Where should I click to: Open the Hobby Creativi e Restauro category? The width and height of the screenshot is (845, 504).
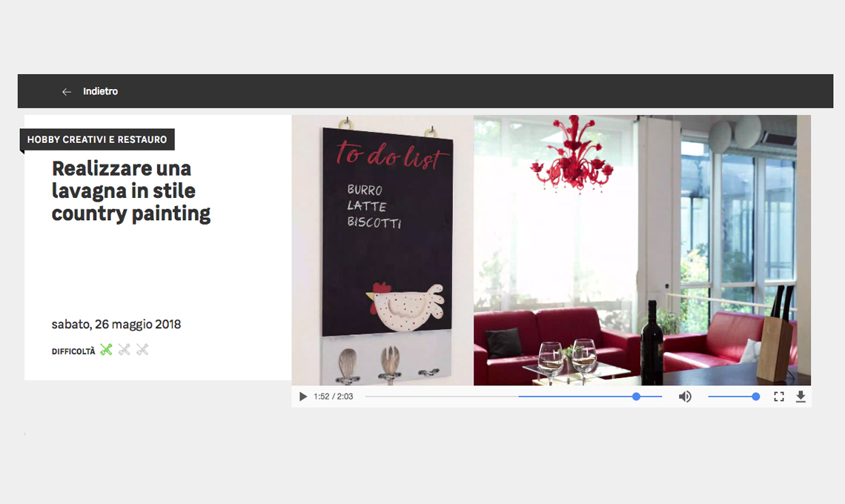pos(97,139)
